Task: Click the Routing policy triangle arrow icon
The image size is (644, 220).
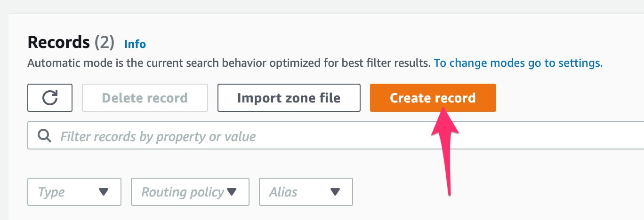Action: tap(231, 192)
